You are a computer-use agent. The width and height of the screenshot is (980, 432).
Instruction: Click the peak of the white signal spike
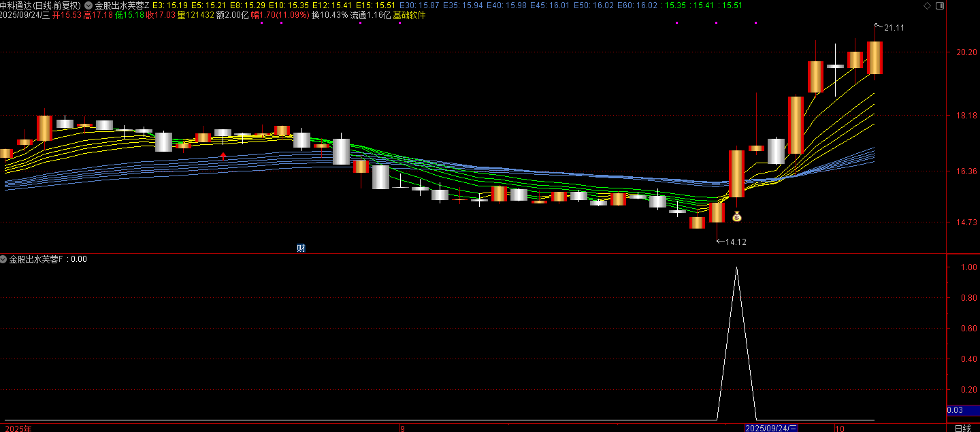pos(736,267)
